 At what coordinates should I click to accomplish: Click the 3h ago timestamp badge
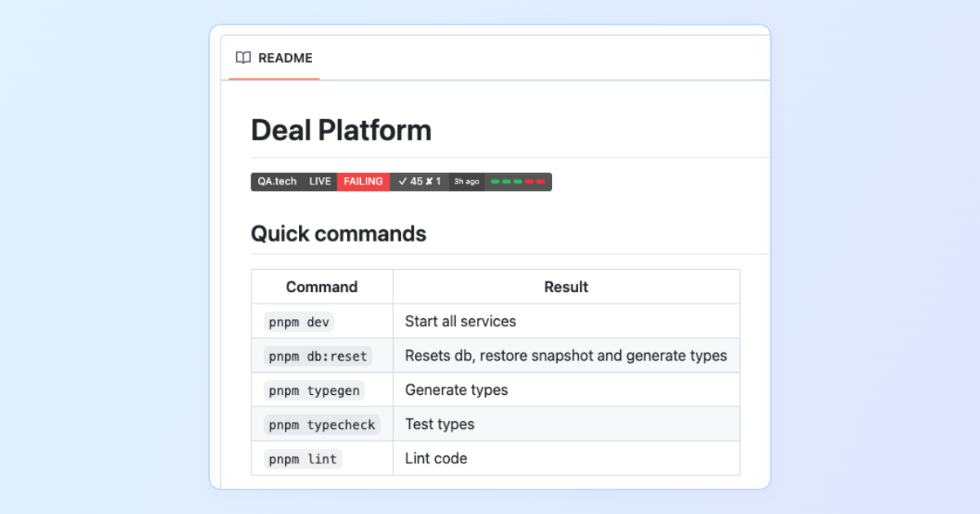[x=466, y=181]
